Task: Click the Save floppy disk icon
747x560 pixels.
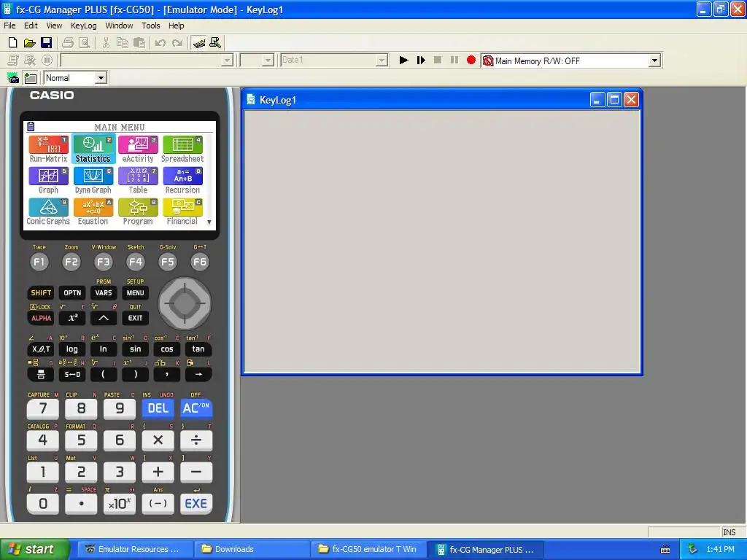Action: point(46,43)
